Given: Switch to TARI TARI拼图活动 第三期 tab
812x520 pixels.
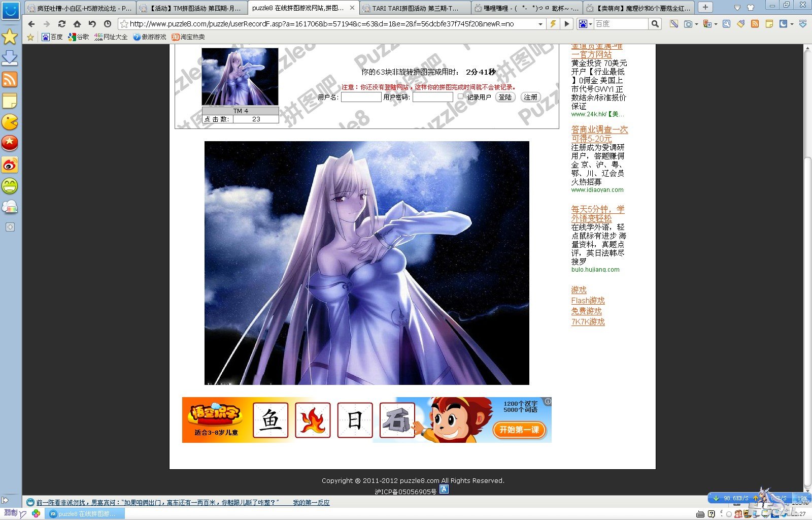Looking at the screenshot, I should pyautogui.click(x=415, y=8).
